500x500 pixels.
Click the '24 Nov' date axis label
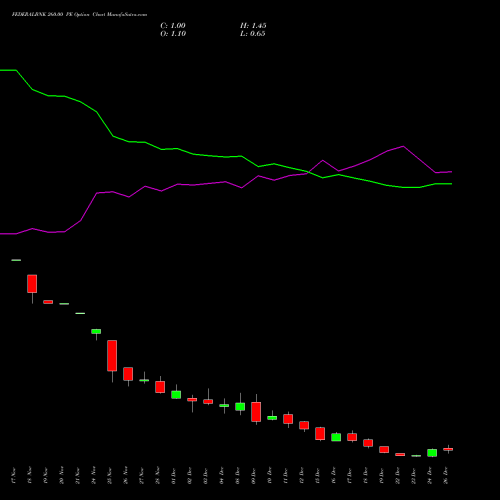(94, 476)
